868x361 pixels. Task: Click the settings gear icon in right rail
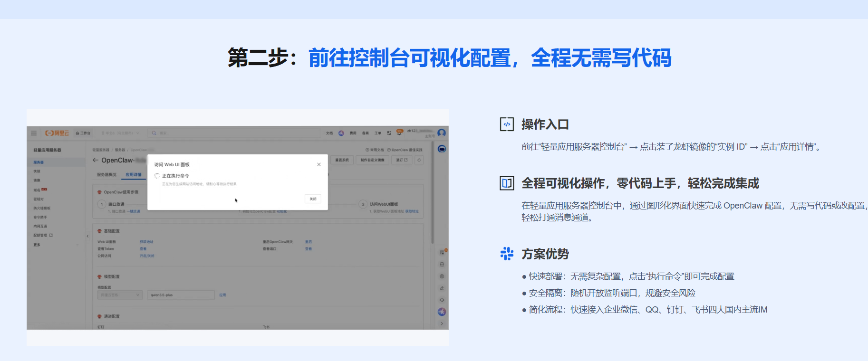pyautogui.click(x=442, y=276)
